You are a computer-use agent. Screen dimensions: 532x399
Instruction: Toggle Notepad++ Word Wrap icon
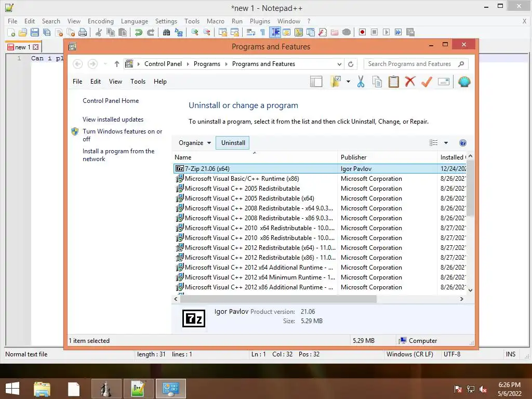pos(251,32)
